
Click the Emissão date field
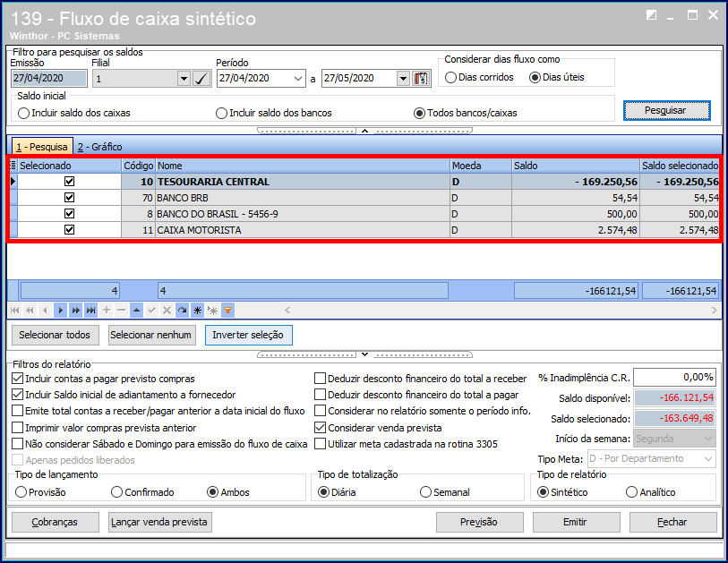tap(48, 79)
